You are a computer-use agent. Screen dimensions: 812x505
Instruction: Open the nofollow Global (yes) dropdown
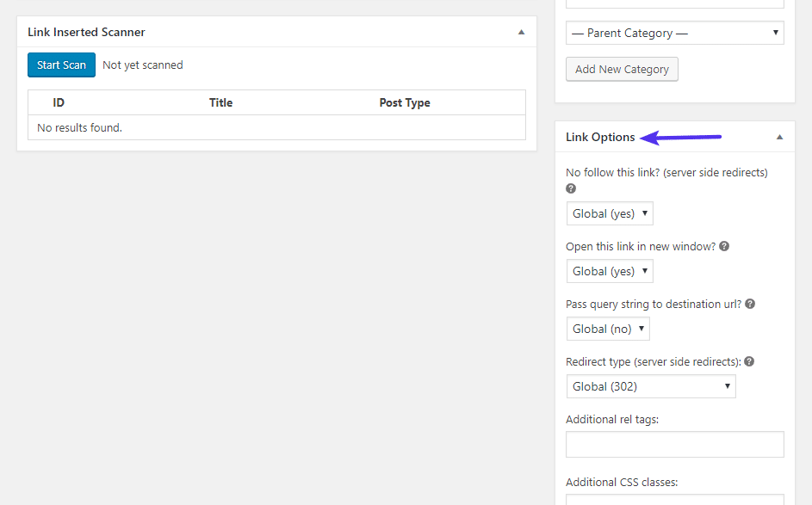[610, 212]
